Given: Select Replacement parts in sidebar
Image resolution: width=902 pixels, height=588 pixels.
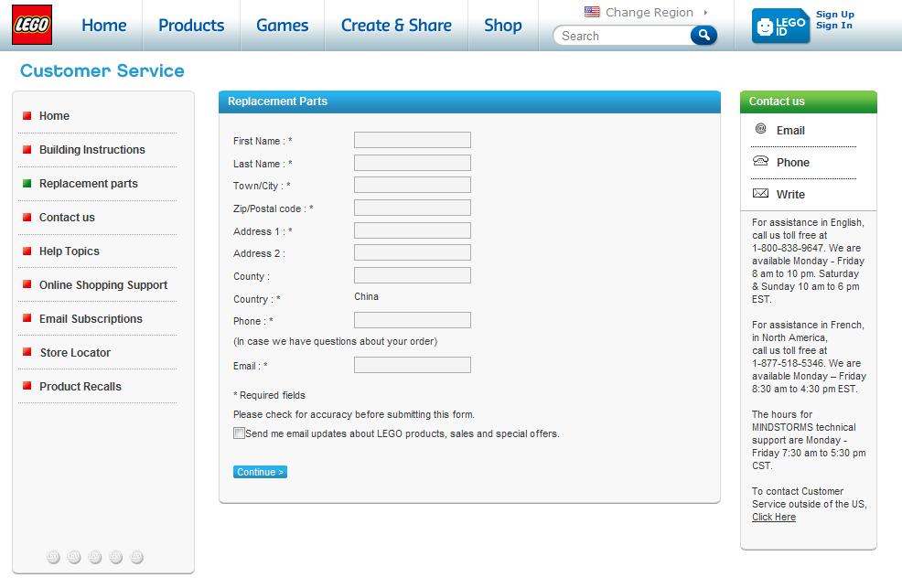Looking at the screenshot, I should pyautogui.click(x=89, y=184).
